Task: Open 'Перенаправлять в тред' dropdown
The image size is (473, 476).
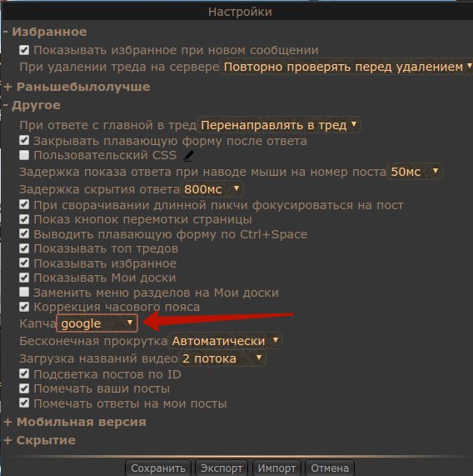Action: [279, 125]
